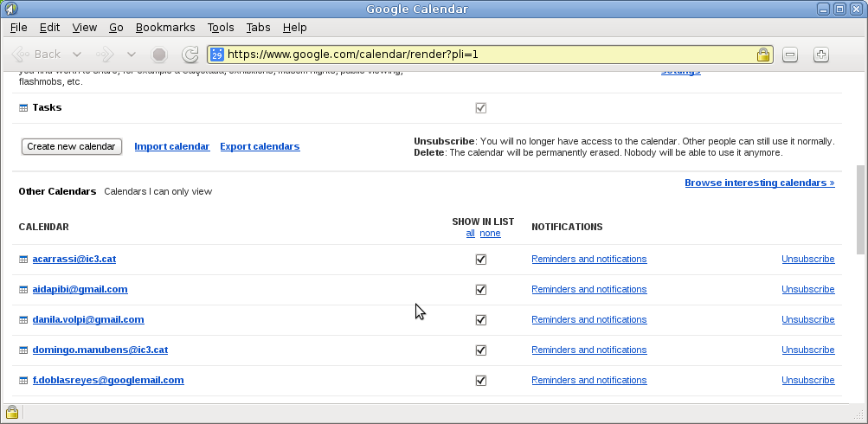Click the Stop loading icon
Viewport: 868px width, 424px height.
pyautogui.click(x=159, y=55)
